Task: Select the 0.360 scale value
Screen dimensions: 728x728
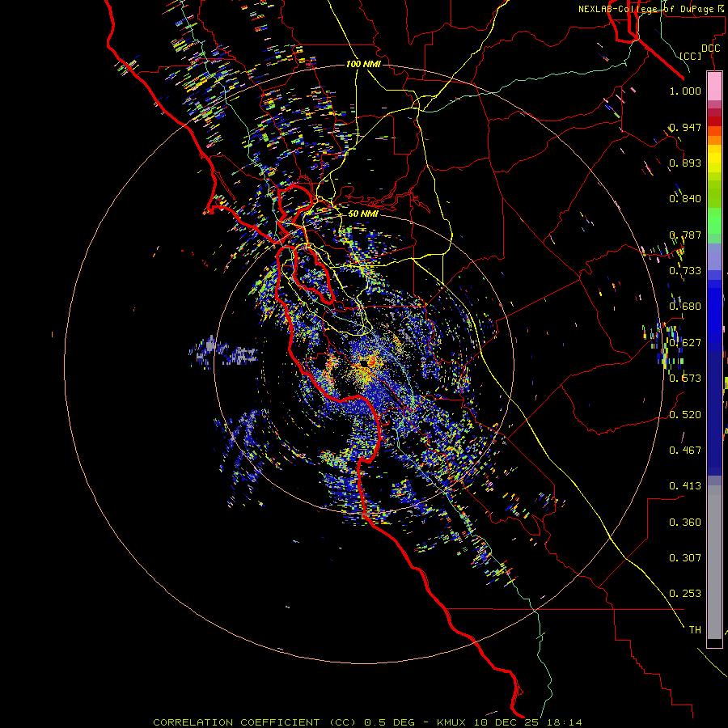Action: [685, 523]
